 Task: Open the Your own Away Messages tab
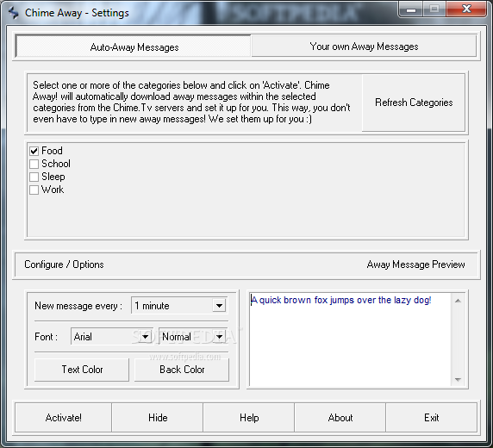(x=364, y=46)
